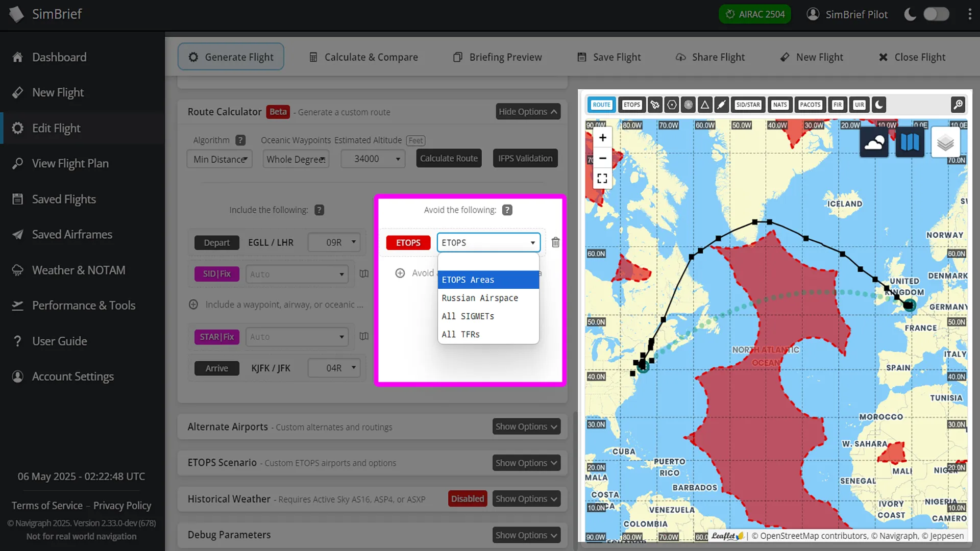
Task: Switch to the Briefing Preview tab
Action: 497,57
